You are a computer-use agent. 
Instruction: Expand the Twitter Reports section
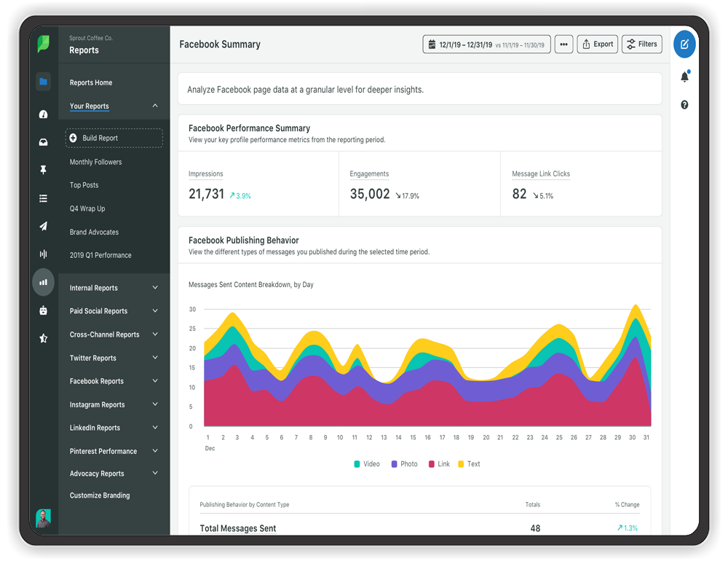[x=155, y=358]
